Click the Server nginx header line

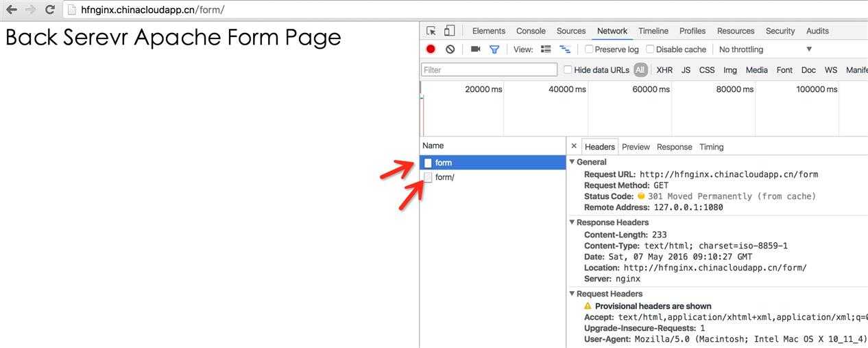click(612, 279)
